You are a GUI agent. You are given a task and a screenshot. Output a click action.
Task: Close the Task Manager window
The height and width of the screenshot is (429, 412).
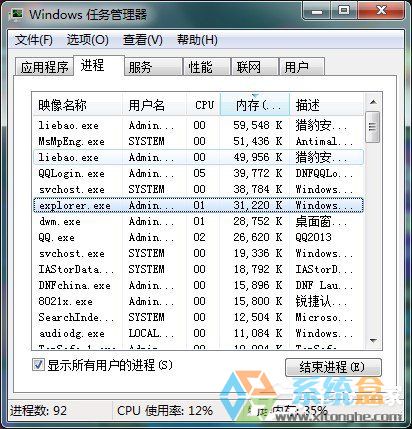coord(381,11)
